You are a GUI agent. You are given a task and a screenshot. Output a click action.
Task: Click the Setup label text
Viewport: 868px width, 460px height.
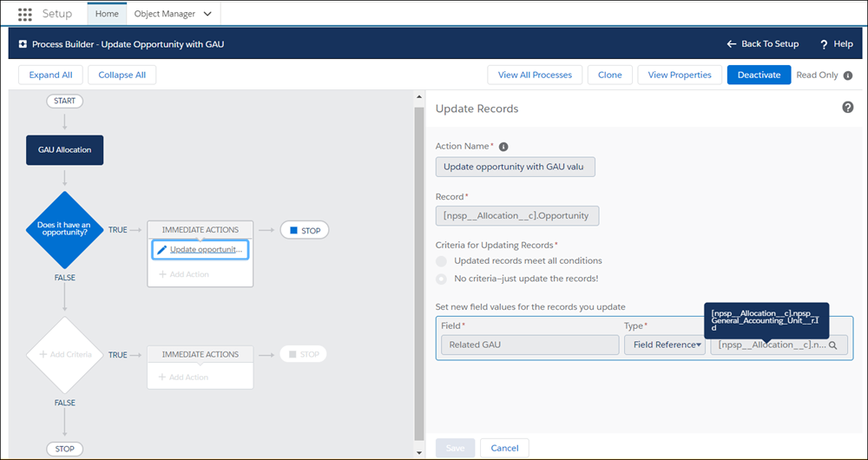(x=57, y=14)
